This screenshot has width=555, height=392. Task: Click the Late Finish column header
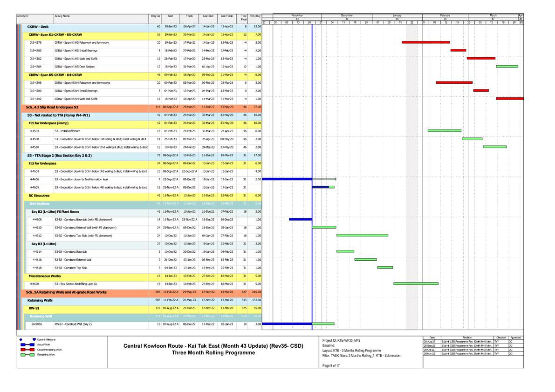pos(227,16)
